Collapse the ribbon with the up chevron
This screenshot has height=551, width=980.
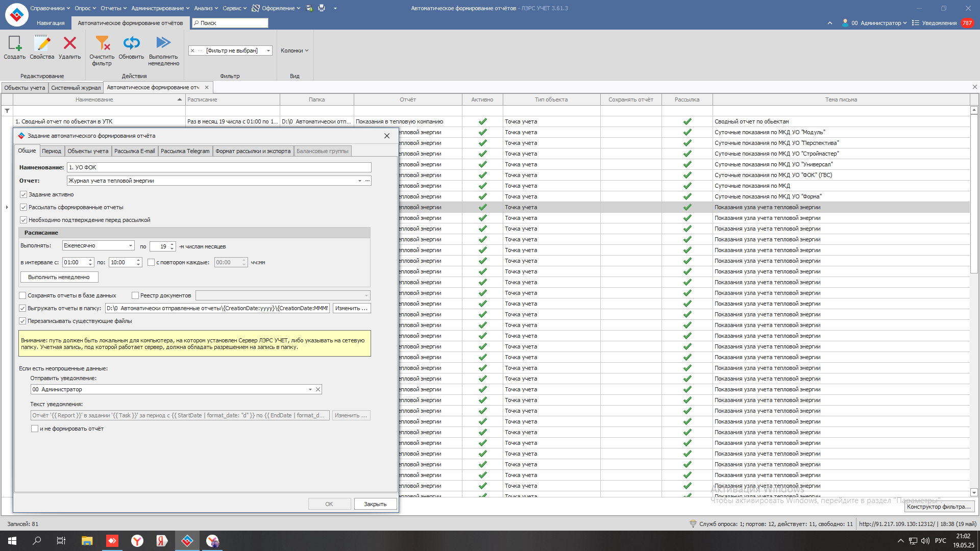pyautogui.click(x=830, y=23)
